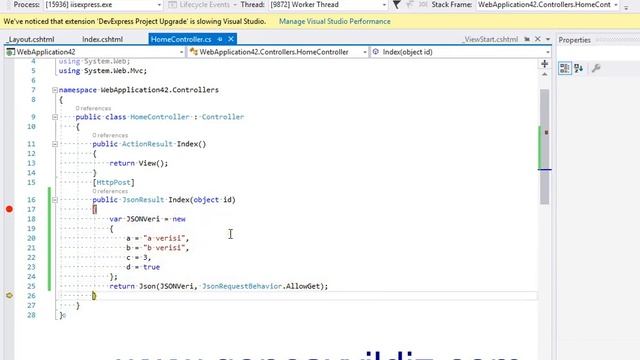
Task: Click 'var JSONVeri = new' on line 18
Action: click(x=147, y=219)
